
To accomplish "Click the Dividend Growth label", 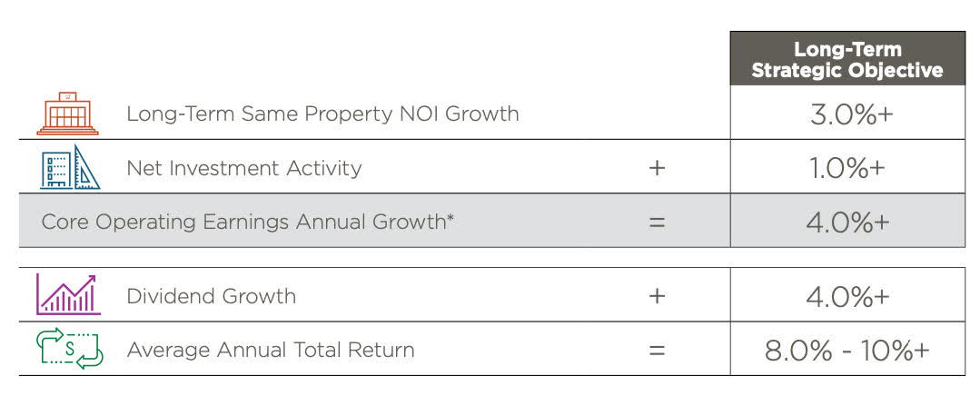I will pos(212,295).
